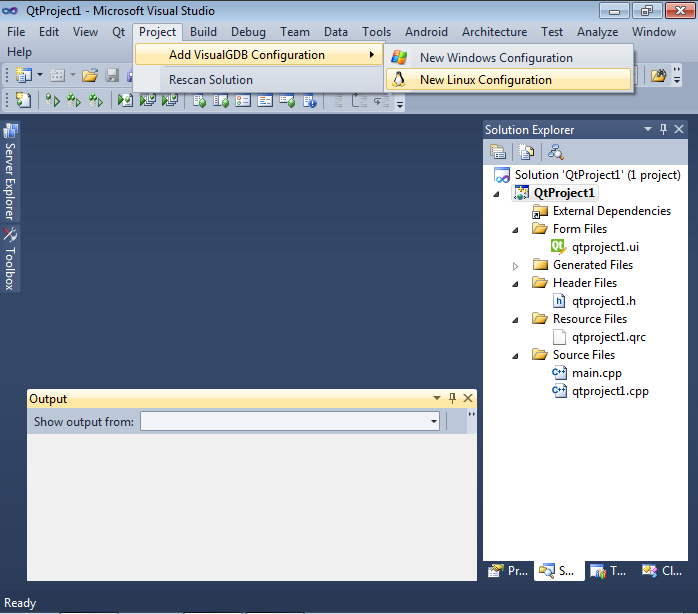The image size is (698, 614).
Task: Click the header file icon beside qtproject1.h
Action: (x=559, y=301)
